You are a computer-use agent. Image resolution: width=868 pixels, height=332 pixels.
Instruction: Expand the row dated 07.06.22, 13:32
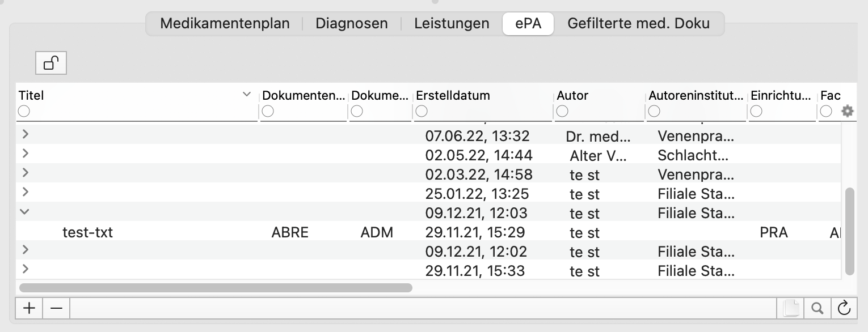[25, 135]
